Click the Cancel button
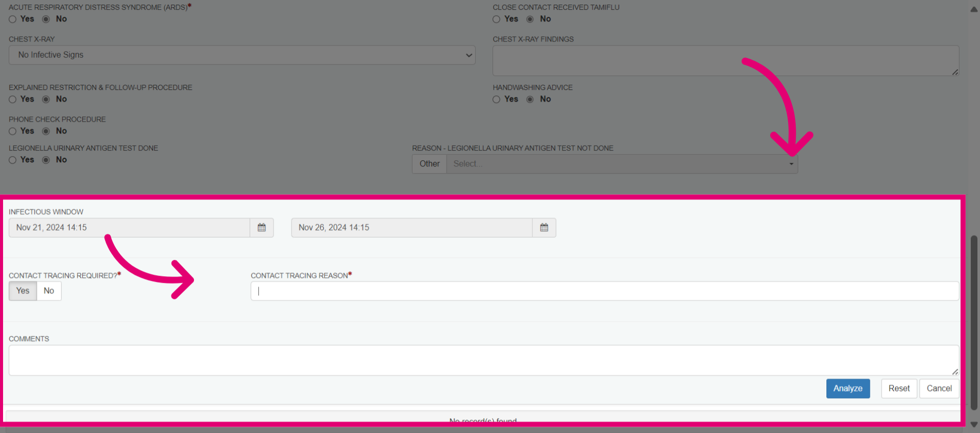 pyautogui.click(x=939, y=389)
